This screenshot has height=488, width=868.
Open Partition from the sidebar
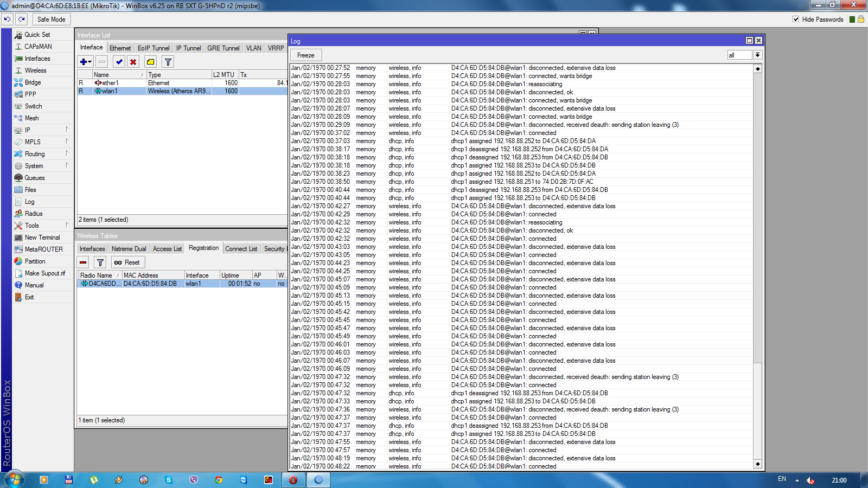[35, 261]
